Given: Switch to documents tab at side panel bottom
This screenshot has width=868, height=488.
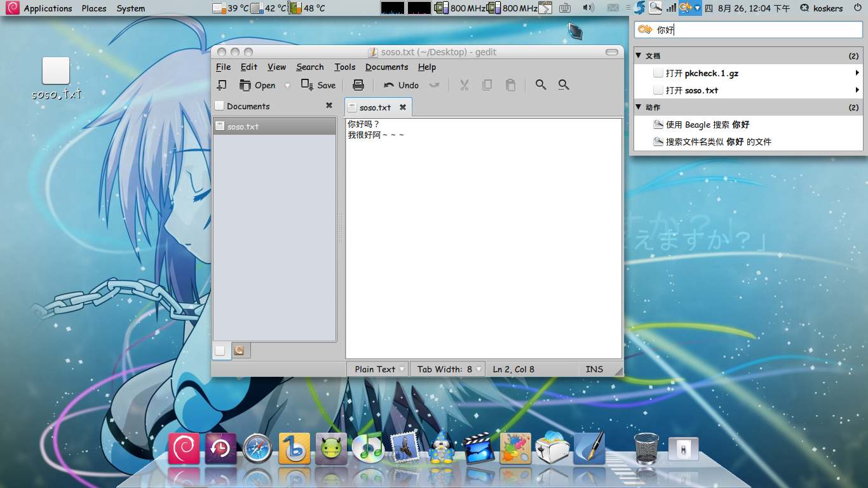Looking at the screenshot, I should [x=221, y=350].
